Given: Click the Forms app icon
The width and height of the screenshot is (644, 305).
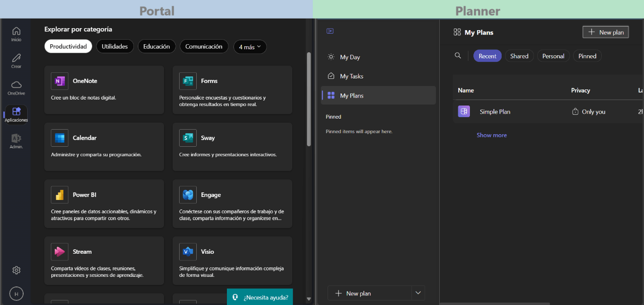Looking at the screenshot, I should 188,81.
